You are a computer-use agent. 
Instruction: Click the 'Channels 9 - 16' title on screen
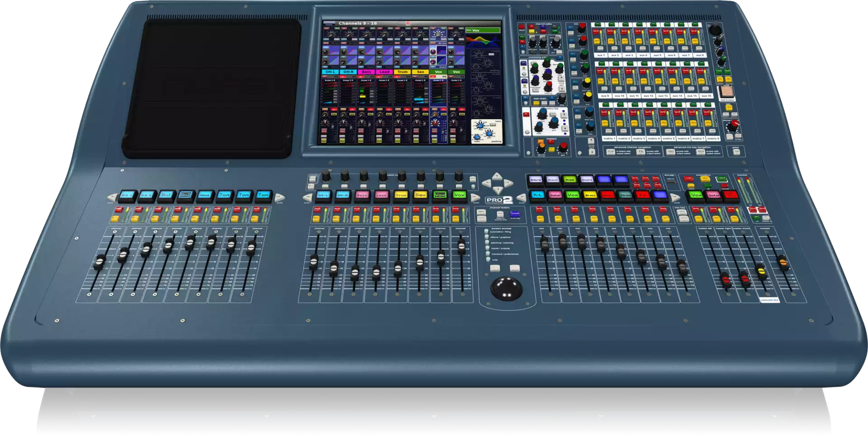358,23
